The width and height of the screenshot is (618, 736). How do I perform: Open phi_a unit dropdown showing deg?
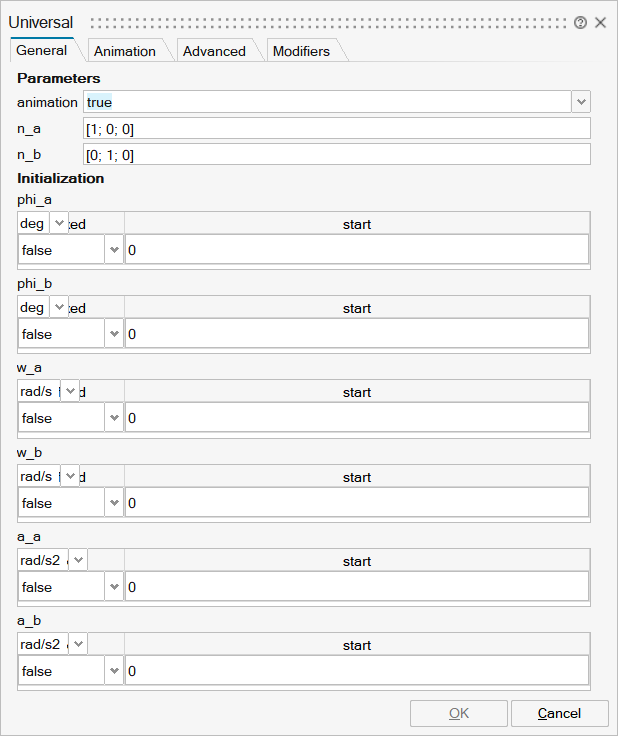(59, 223)
